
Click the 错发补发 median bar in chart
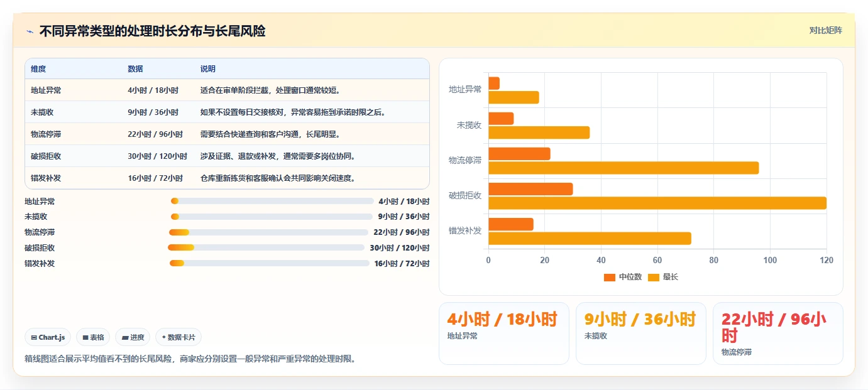pos(511,224)
